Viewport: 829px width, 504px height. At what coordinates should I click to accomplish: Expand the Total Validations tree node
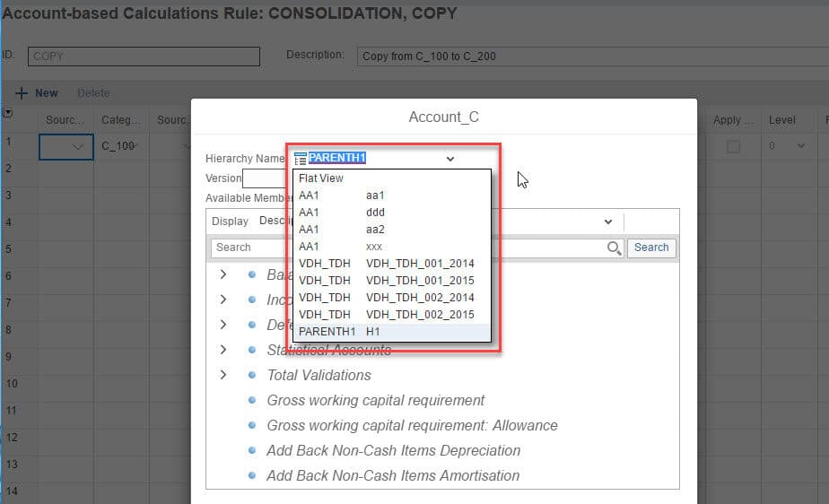point(223,375)
